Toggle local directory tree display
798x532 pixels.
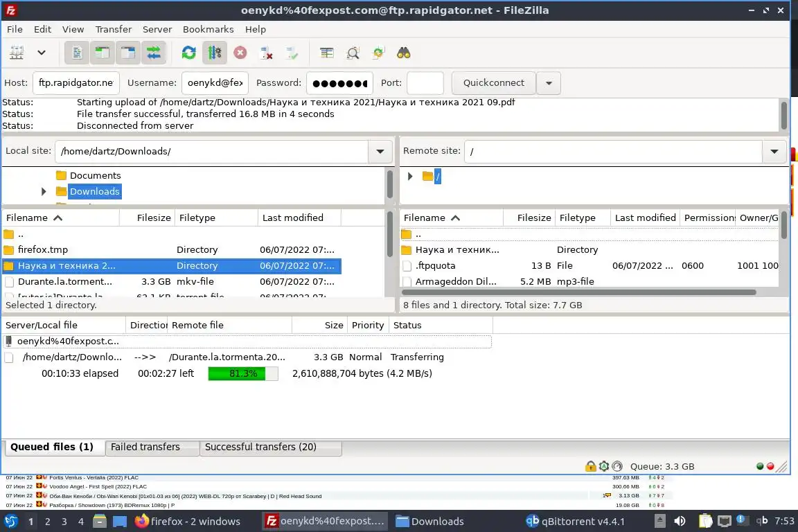click(x=103, y=53)
